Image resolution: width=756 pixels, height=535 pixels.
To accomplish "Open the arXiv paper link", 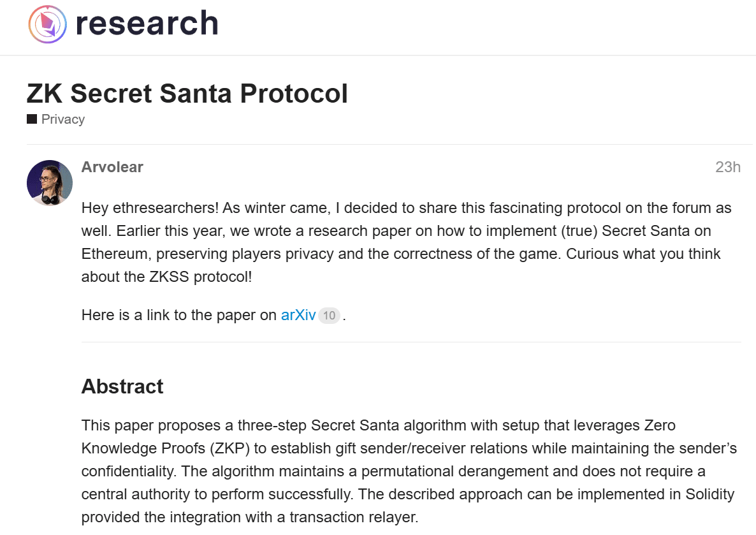I will click(298, 315).
